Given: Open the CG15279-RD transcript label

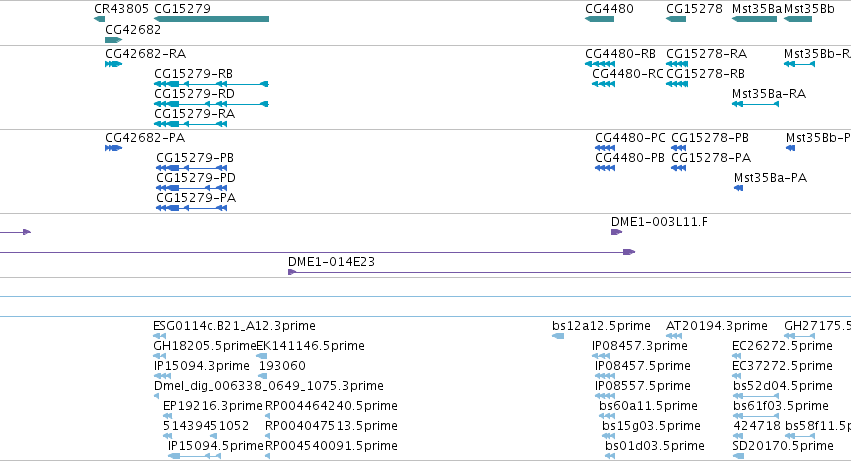Looking at the screenshot, I should coord(194,94).
